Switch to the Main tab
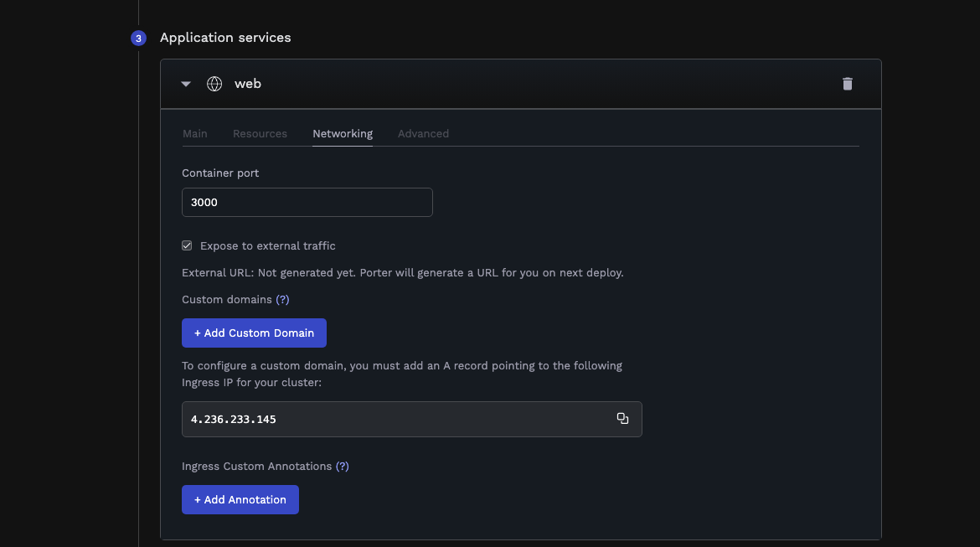The width and height of the screenshot is (980, 547). point(195,134)
